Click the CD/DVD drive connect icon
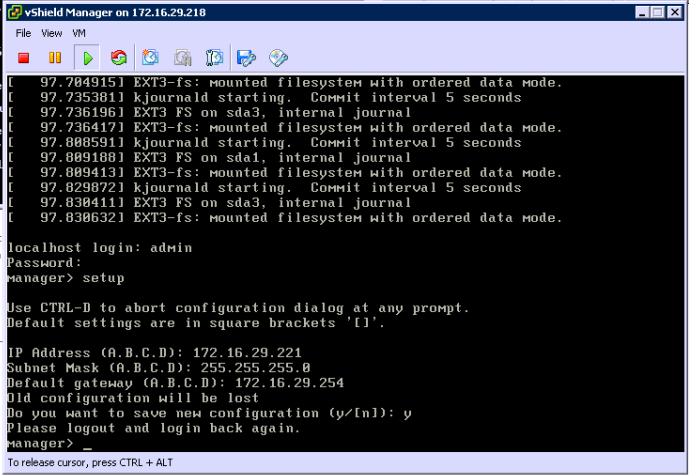This screenshot has width=689, height=475. tap(279, 57)
